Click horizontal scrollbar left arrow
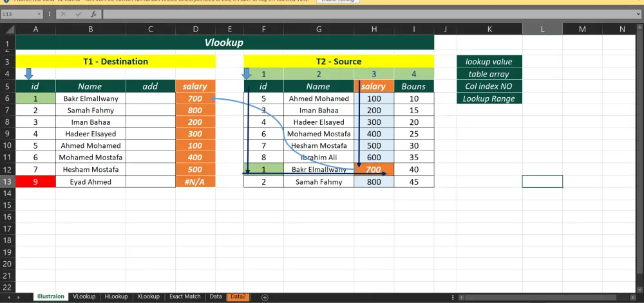Viewport: 644px width, 303px height. pyautogui.click(x=461, y=297)
